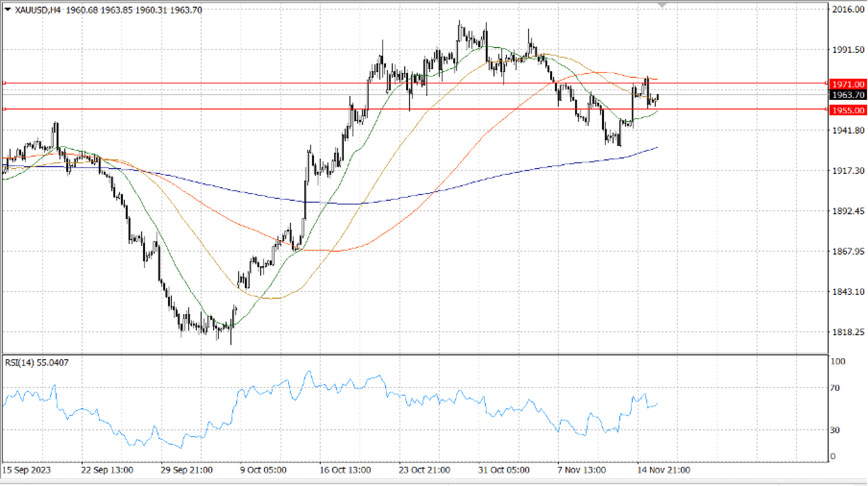Click left handle of 1955.00 horizontal line
This screenshot has width=868, height=486.
4,109
